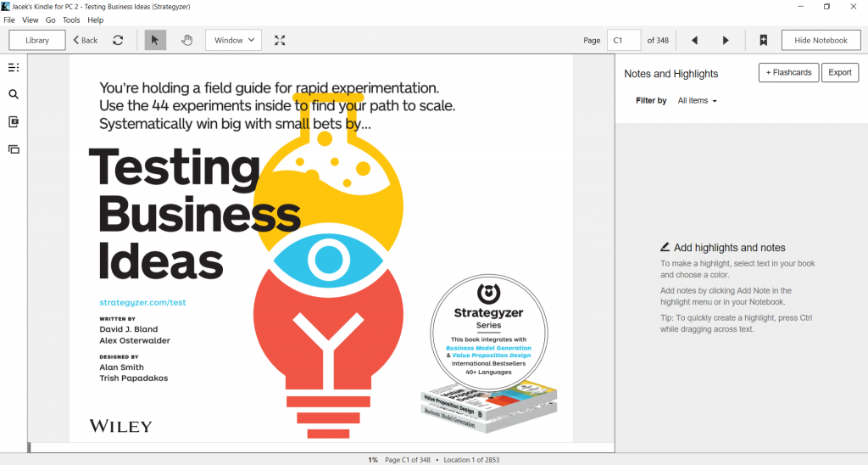Click the sync refresh icon
The width and height of the screenshot is (868, 465).
pos(118,40)
